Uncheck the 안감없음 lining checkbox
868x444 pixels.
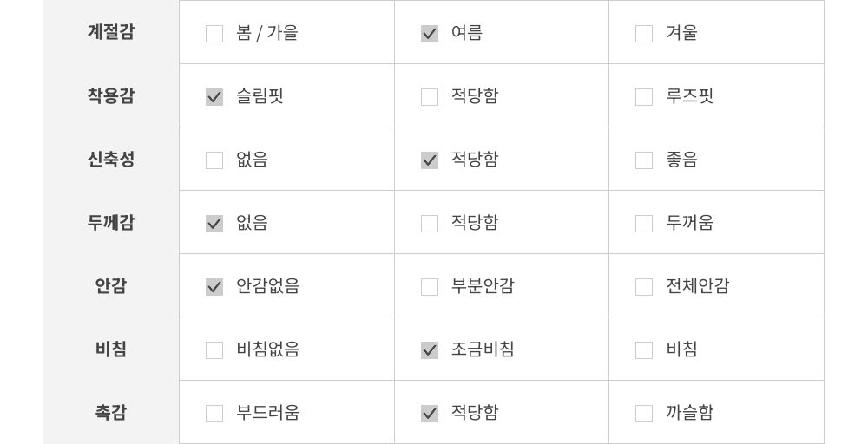click(x=214, y=287)
